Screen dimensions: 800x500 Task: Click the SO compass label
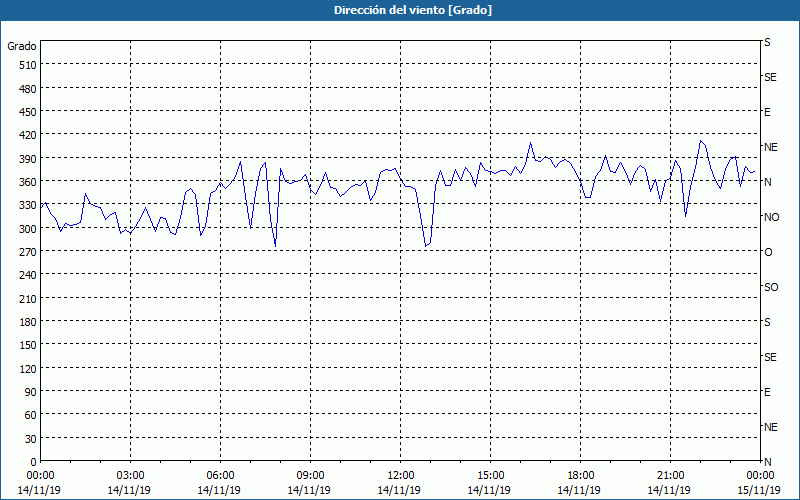771,287
